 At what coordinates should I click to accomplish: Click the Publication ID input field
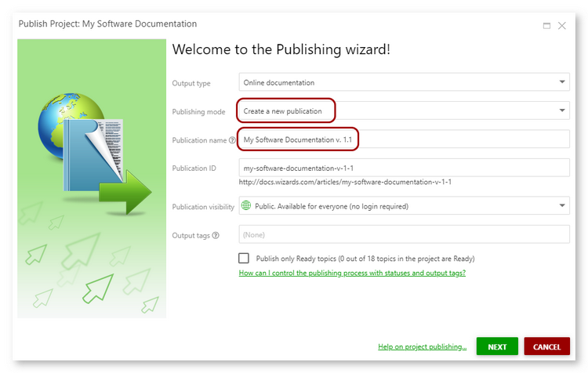(x=405, y=168)
